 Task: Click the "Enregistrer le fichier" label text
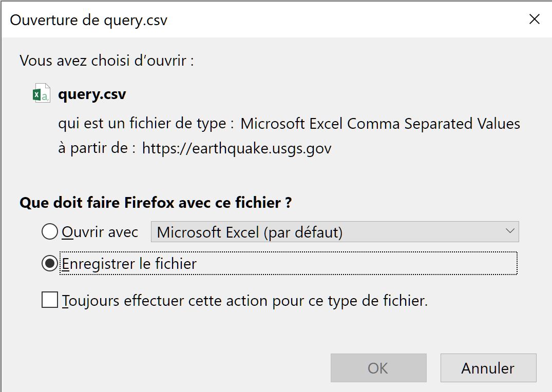click(x=129, y=264)
